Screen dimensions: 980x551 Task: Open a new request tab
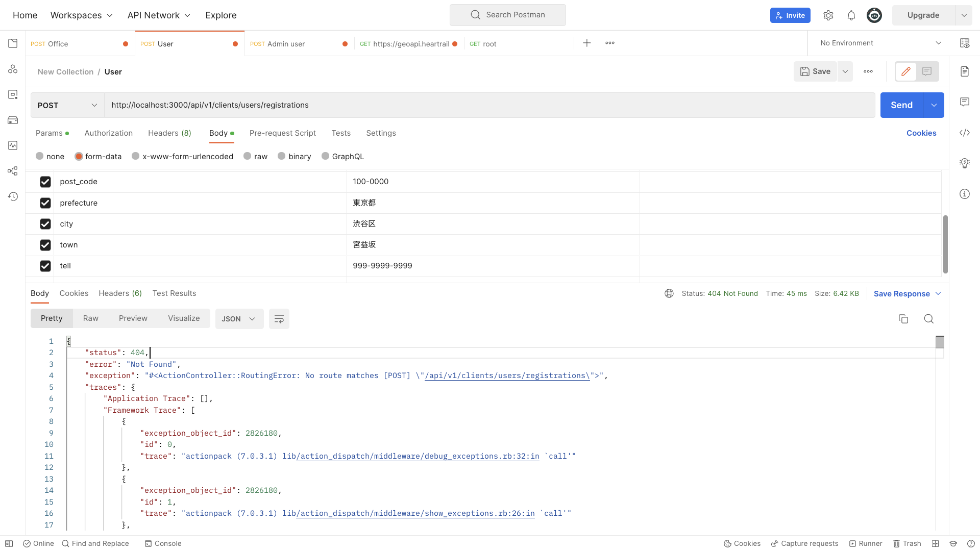tap(587, 43)
